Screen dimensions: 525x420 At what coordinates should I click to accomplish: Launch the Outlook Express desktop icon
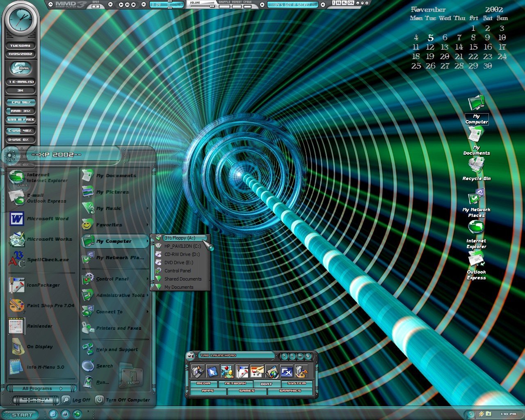click(476, 265)
